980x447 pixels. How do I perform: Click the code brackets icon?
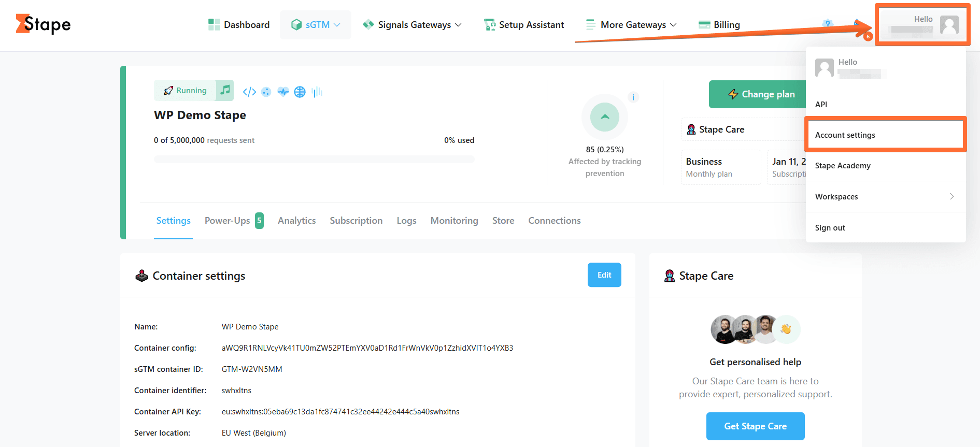[249, 92]
